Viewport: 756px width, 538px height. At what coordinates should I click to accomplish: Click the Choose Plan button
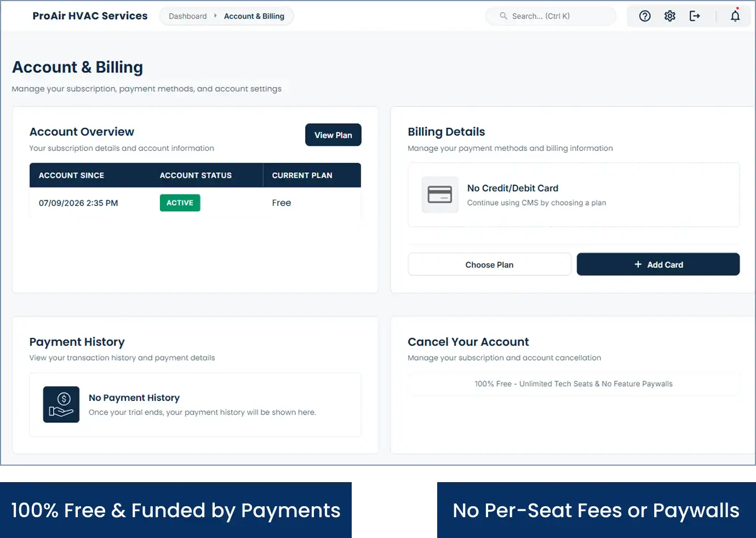coord(489,265)
